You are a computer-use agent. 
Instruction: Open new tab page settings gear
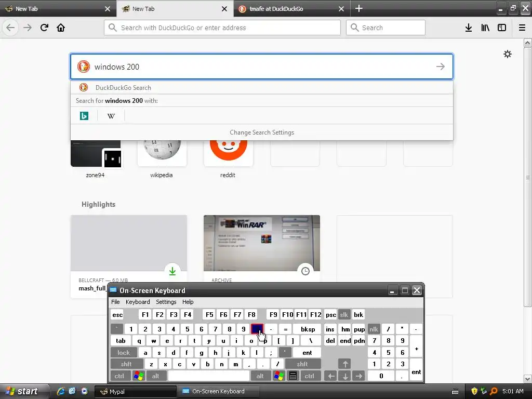(x=507, y=54)
